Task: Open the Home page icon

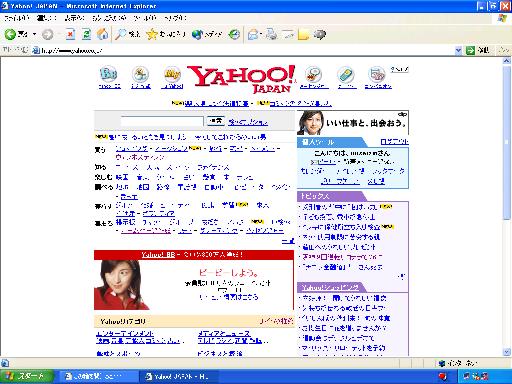Action: click(x=103, y=34)
